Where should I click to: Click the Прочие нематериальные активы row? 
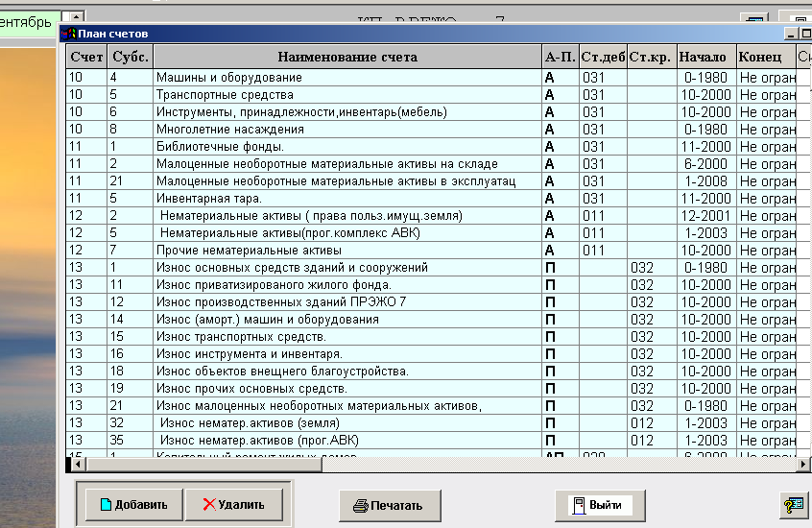[x=236, y=251]
